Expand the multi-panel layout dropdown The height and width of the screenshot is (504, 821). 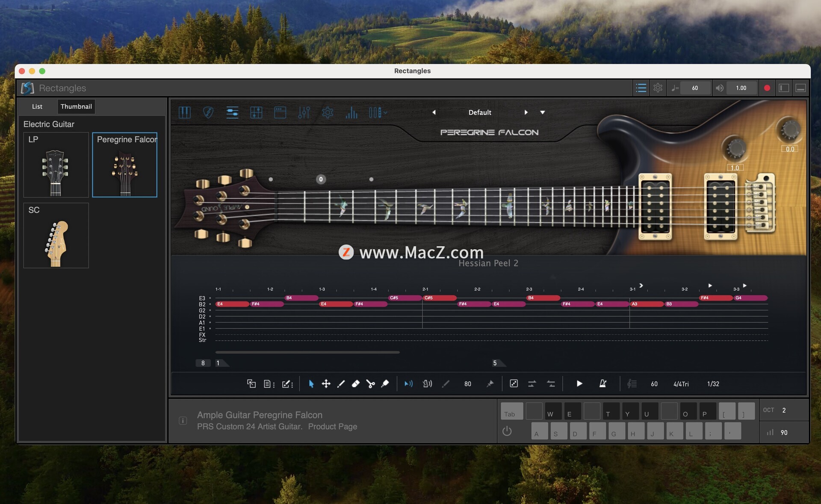point(378,112)
